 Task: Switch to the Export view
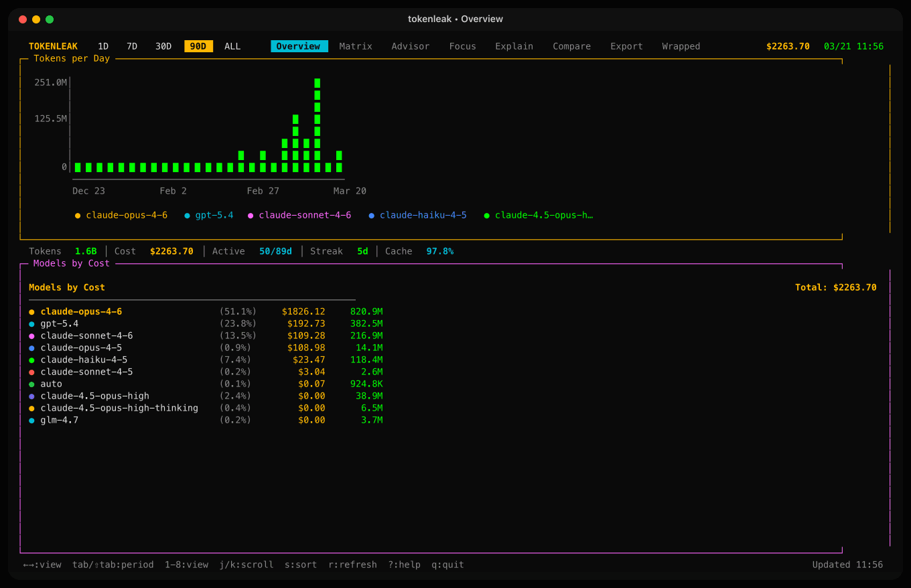click(626, 46)
